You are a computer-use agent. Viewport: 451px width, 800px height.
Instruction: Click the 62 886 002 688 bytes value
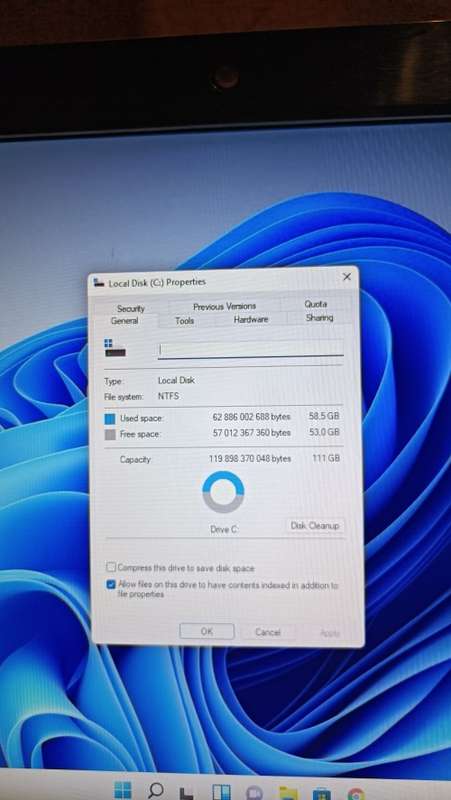(x=252, y=417)
